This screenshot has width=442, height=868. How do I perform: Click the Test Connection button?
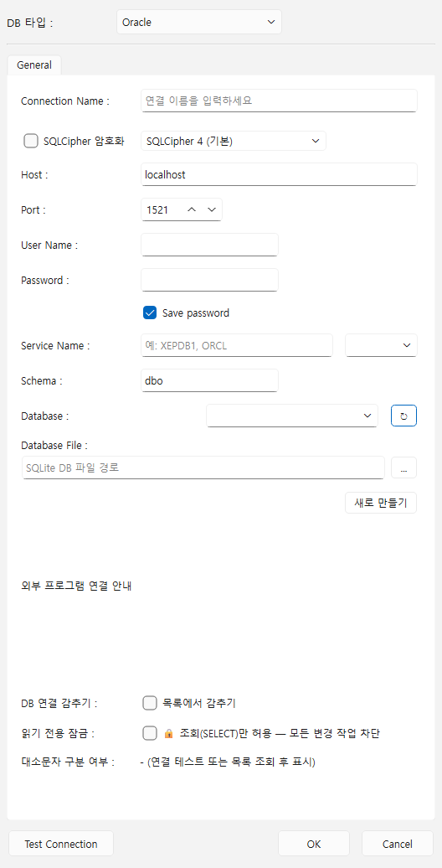[x=61, y=845]
